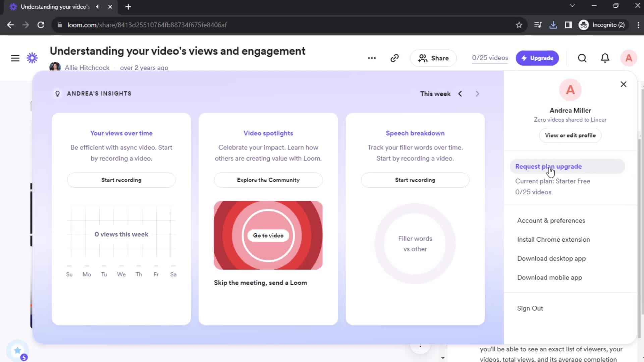Open Chrome downloads icon

[553, 25]
